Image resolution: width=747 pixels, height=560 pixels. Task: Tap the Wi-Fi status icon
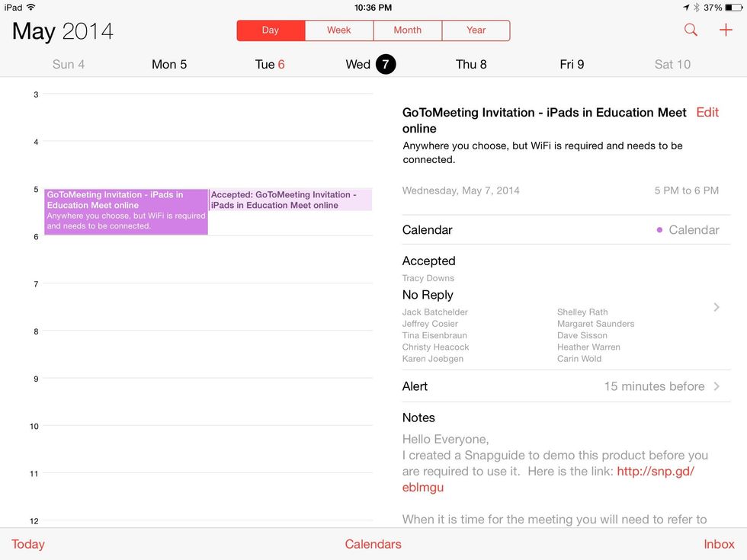click(30, 7)
